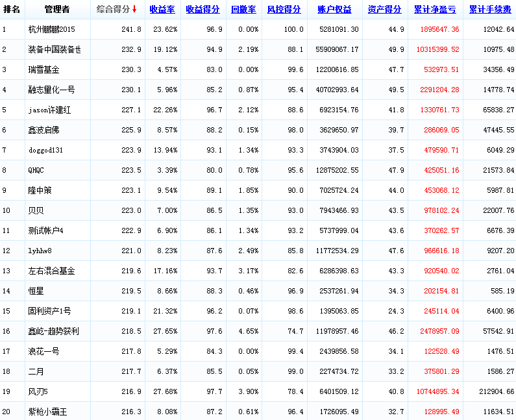Screen dimensions: 516x420
Task: Click net profit 286069.05
Action: 441,130
